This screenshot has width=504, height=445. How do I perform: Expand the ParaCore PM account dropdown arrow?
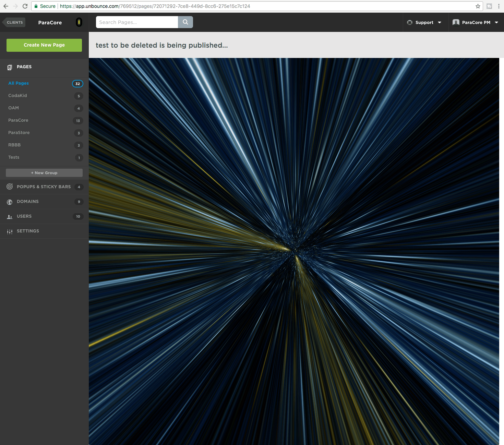point(496,23)
